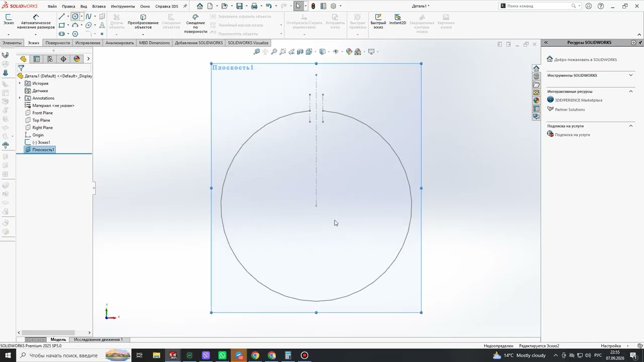Open the FeatureManager design tree tab

(x=23, y=59)
